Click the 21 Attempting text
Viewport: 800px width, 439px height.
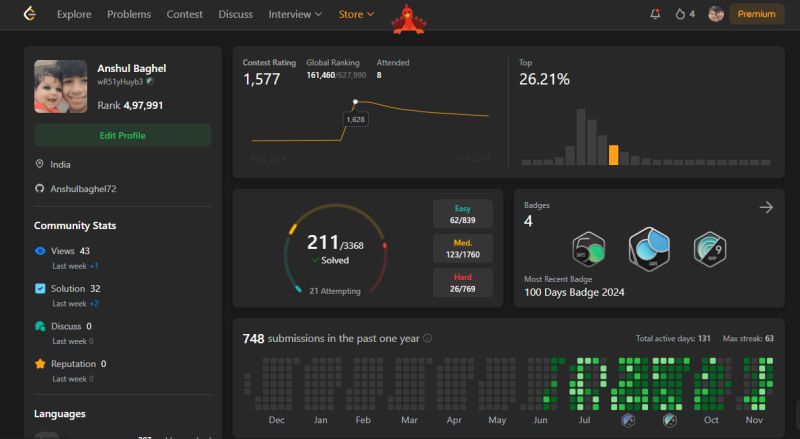[x=335, y=291]
